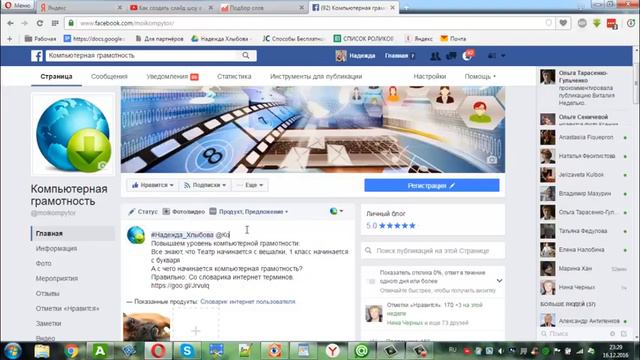Open Надежда profile link
Viewport: 640px width, 360px height.
point(356,56)
